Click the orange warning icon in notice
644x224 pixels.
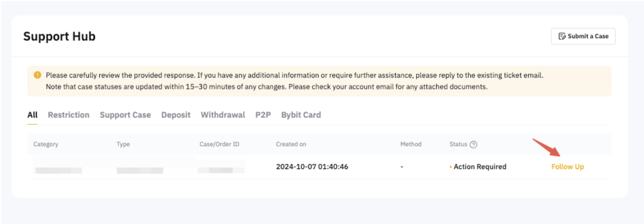[x=37, y=75]
